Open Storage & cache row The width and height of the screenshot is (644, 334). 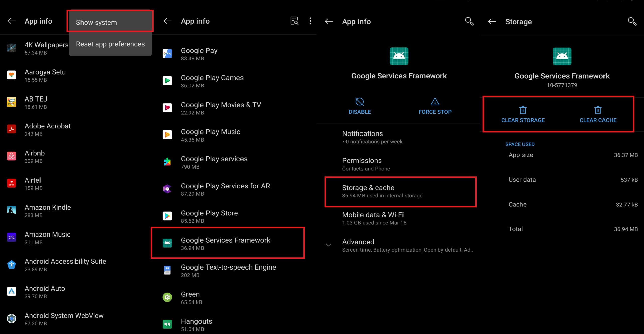(400, 191)
